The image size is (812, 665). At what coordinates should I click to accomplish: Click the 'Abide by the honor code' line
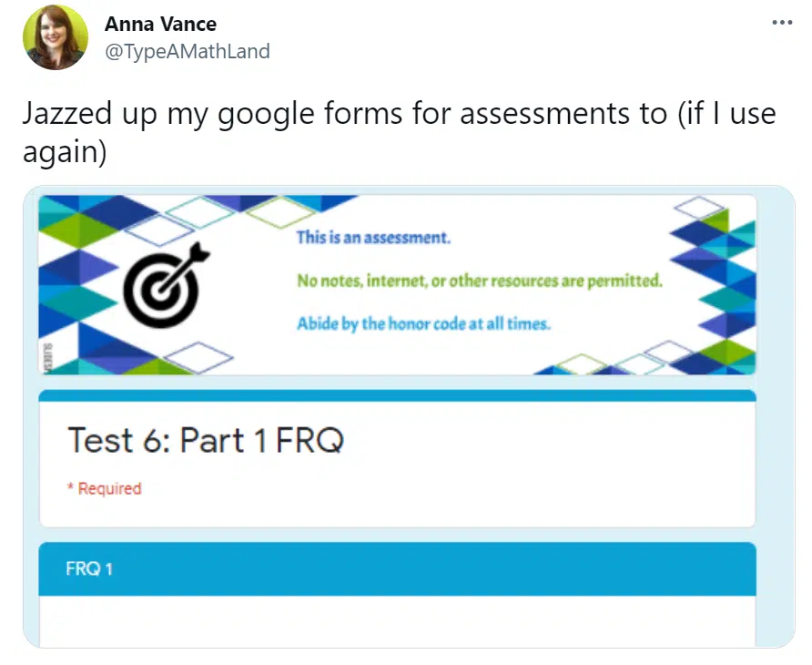pos(423,323)
